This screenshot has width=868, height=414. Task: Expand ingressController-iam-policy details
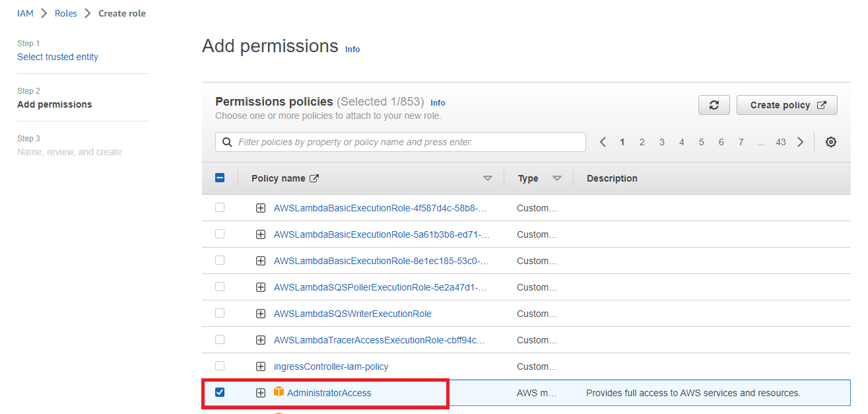pos(261,366)
